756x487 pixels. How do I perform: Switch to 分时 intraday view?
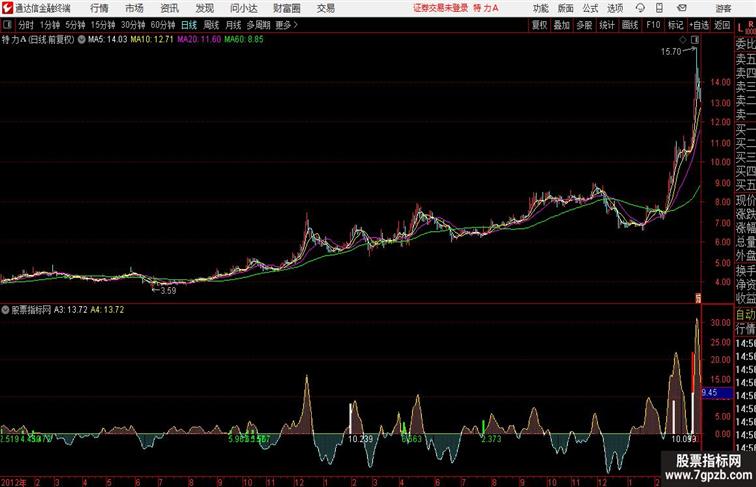point(26,25)
